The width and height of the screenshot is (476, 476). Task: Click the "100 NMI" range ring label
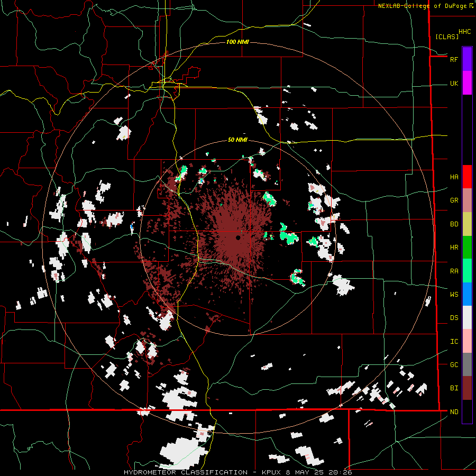coord(237,42)
